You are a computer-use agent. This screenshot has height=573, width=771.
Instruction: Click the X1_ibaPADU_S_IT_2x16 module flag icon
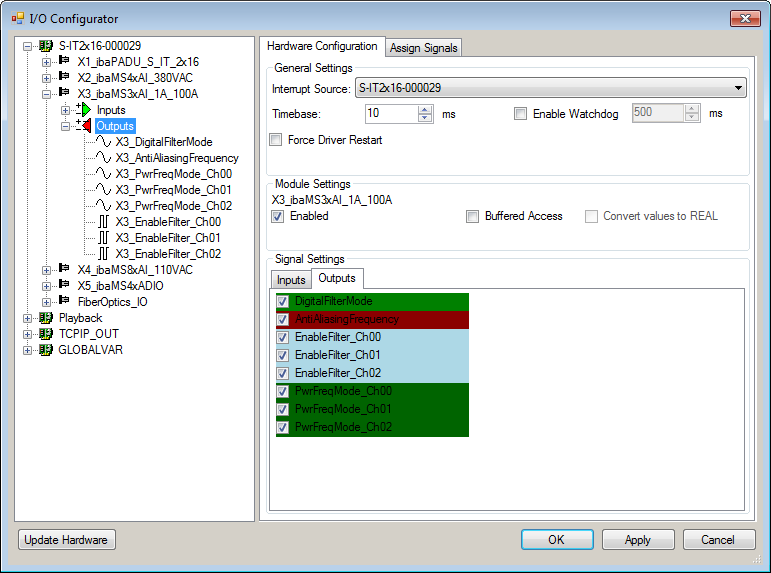64,60
